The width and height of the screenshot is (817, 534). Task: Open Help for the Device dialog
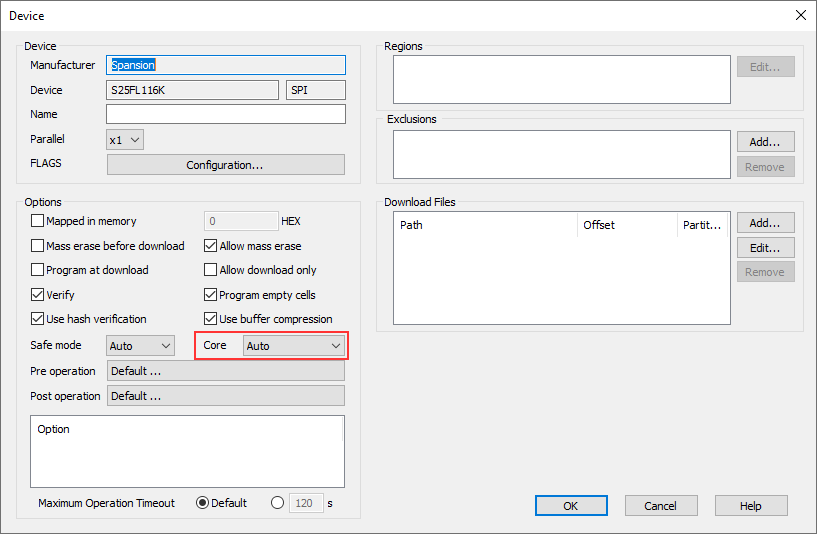[750, 506]
